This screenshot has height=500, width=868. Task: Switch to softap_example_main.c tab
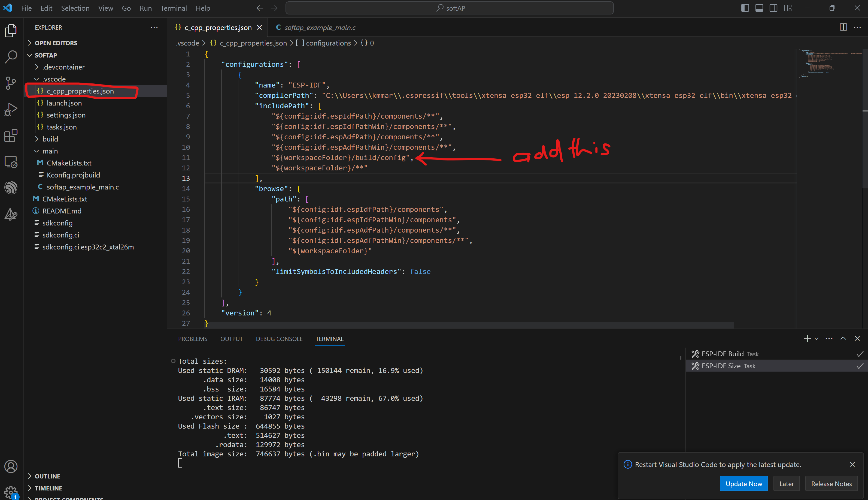tap(319, 28)
